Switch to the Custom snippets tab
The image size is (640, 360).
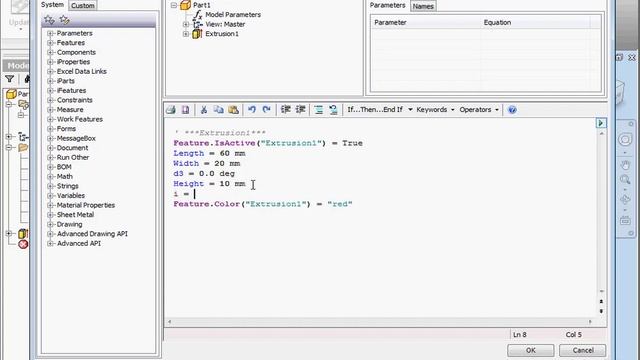pyautogui.click(x=82, y=5)
